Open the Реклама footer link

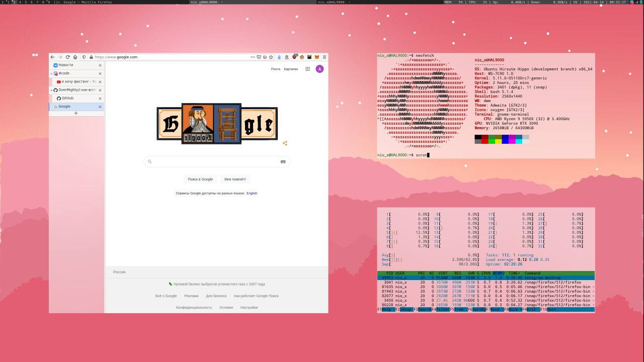(191, 296)
